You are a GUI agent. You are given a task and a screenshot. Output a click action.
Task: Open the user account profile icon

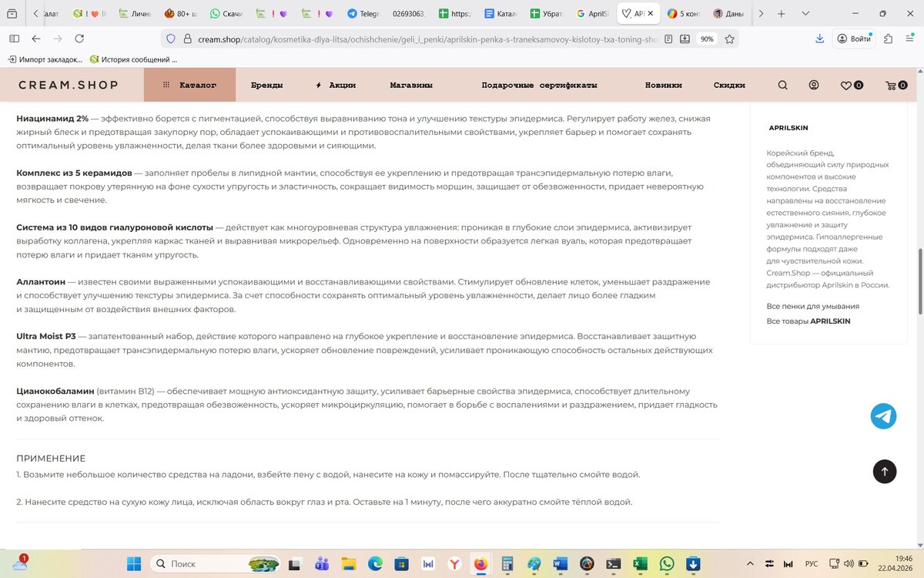pos(814,86)
